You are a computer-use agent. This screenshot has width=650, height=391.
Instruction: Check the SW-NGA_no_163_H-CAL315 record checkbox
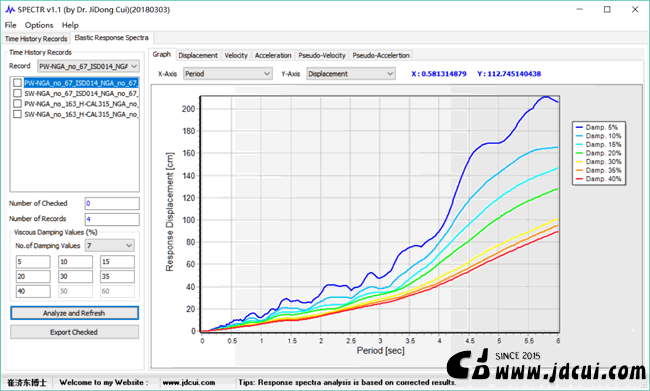17,114
